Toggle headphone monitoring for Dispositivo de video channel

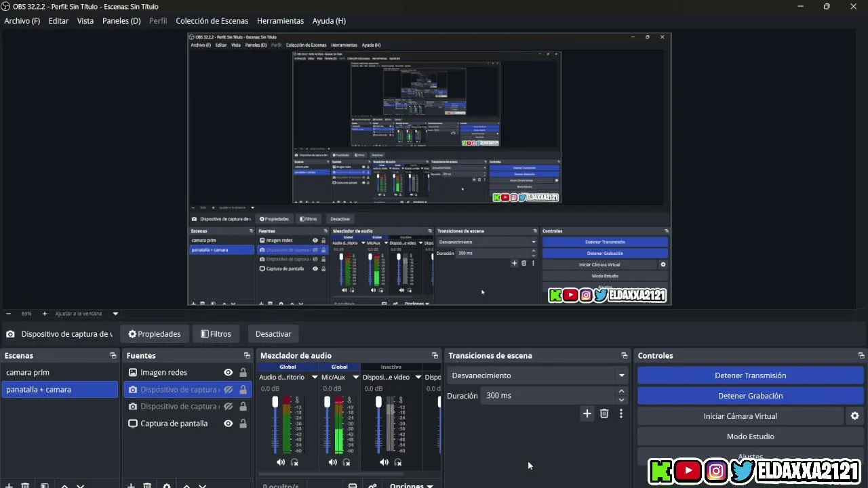point(398,462)
